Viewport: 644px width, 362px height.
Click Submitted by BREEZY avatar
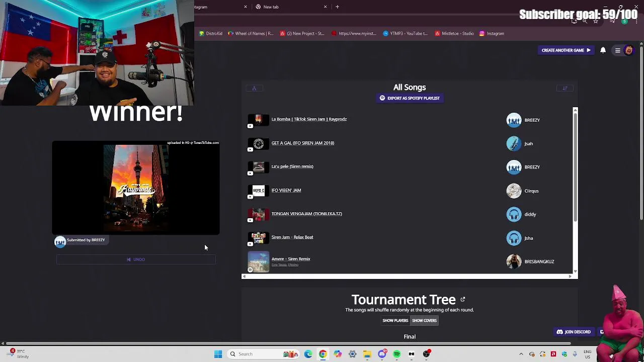coord(60,242)
